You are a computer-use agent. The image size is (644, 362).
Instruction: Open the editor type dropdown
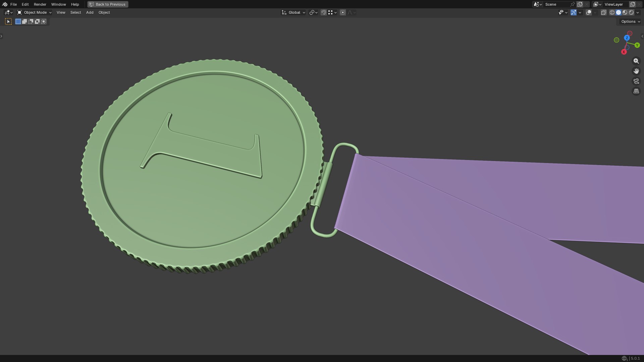(x=8, y=12)
